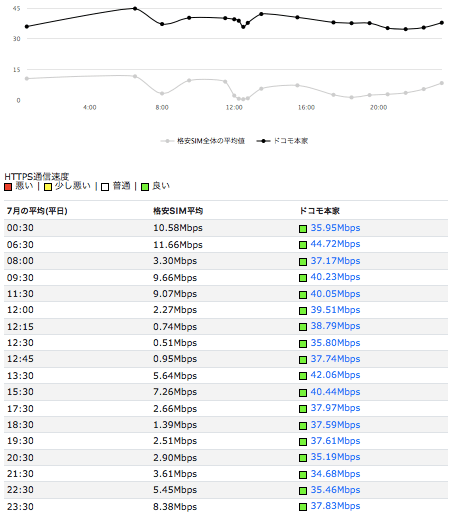Open the 34.68Mbps link at 21:30
Viewport: 452px width, 515px height.
click(x=335, y=474)
